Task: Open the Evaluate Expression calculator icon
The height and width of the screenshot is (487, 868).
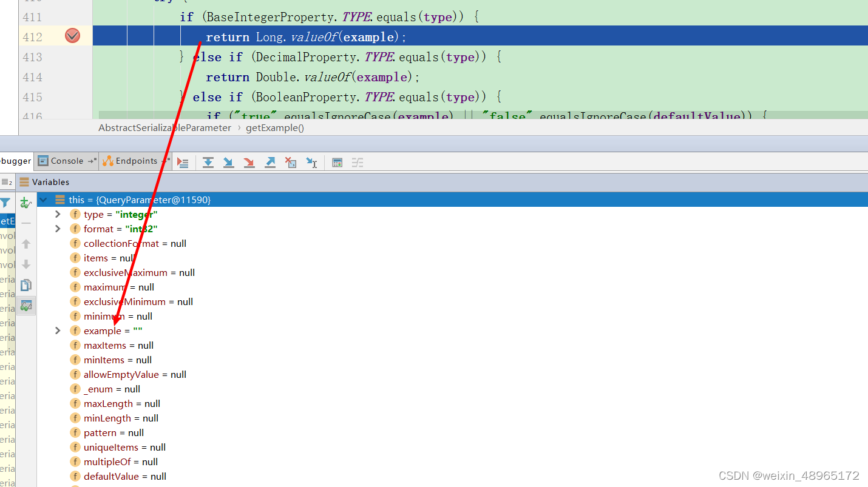Action: (x=337, y=162)
